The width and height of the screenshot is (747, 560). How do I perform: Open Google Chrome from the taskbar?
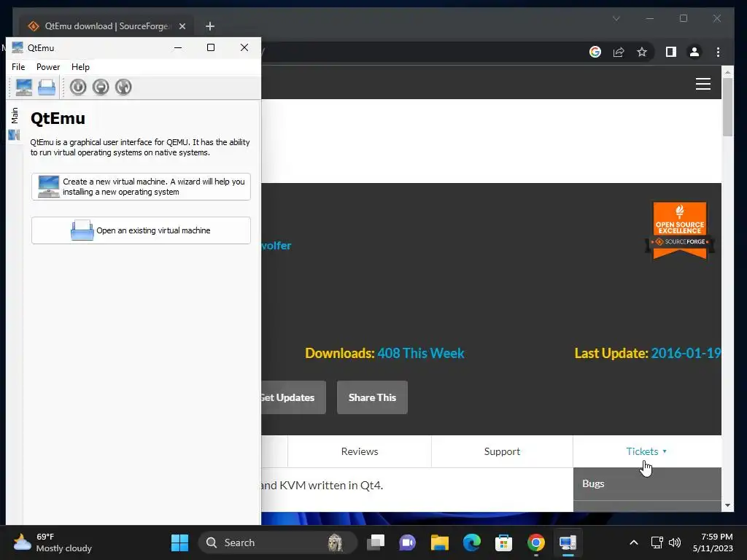coord(536,542)
